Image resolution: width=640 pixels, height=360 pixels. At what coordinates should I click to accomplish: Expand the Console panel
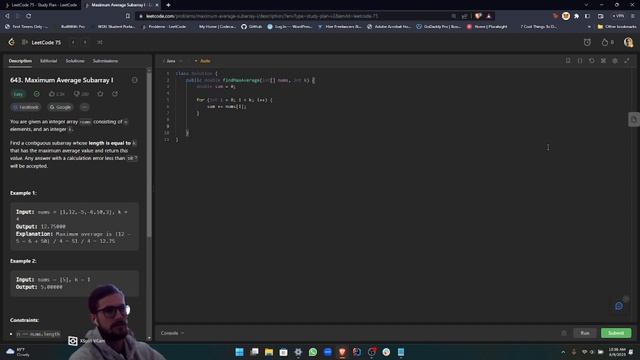[172, 333]
